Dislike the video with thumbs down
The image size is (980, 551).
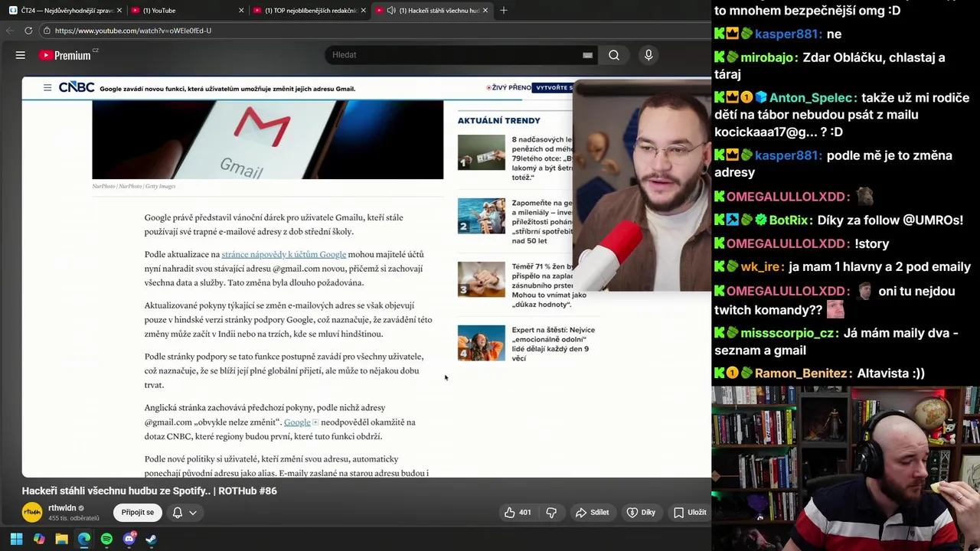(x=551, y=513)
